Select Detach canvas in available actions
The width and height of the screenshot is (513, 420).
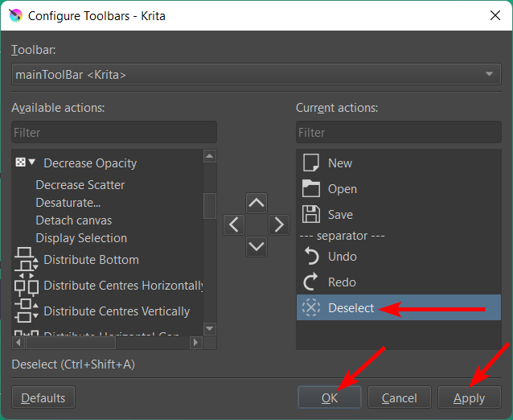pos(74,220)
